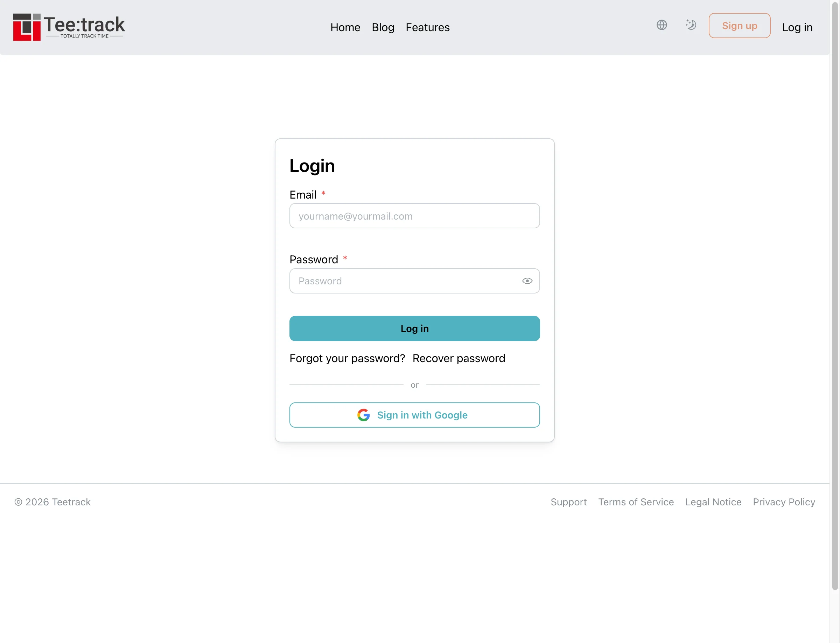This screenshot has width=840, height=643.
Task: Open the Blog page
Action: (383, 27)
